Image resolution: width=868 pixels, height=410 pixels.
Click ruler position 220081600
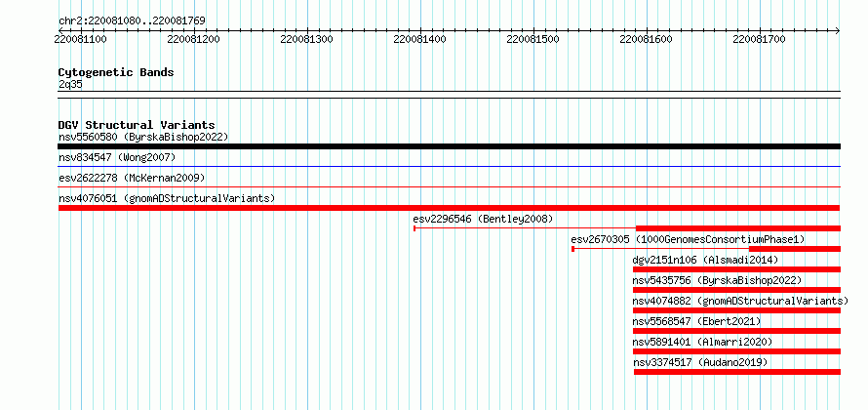pyautogui.click(x=646, y=39)
